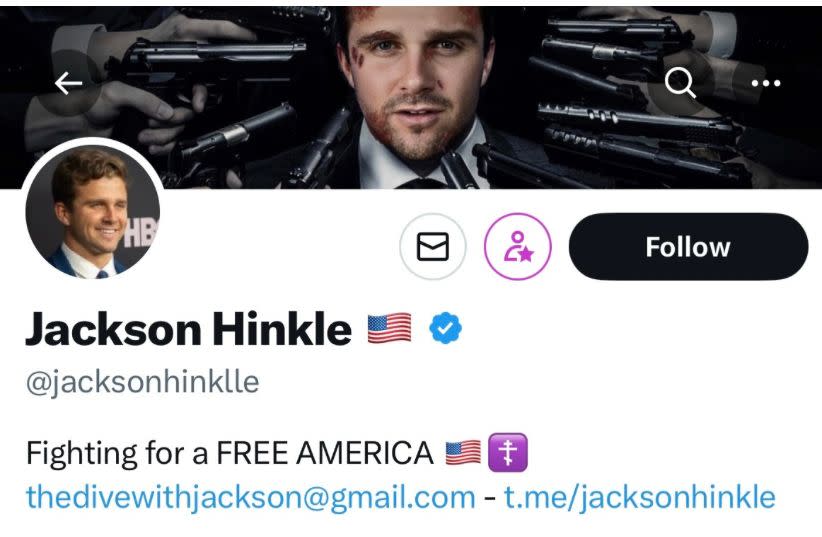
Task: Tap the @jacksonhinklle handle text
Action: [143, 382]
